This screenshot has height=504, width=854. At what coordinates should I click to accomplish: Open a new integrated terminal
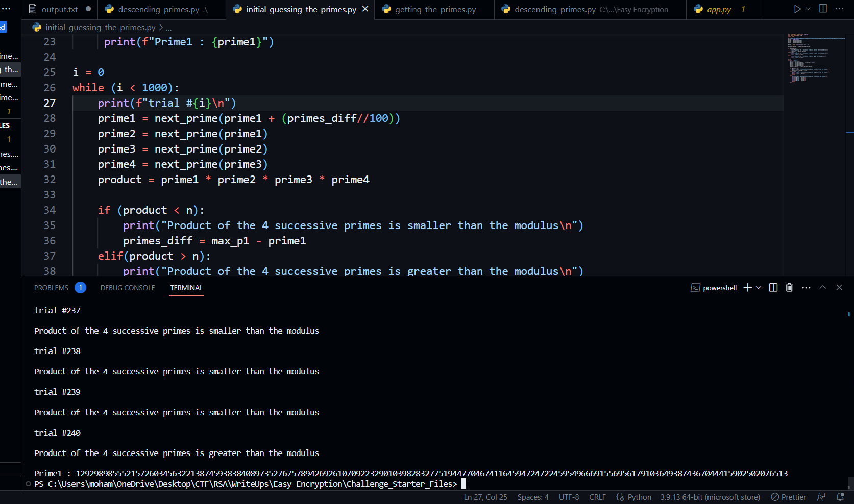746,287
